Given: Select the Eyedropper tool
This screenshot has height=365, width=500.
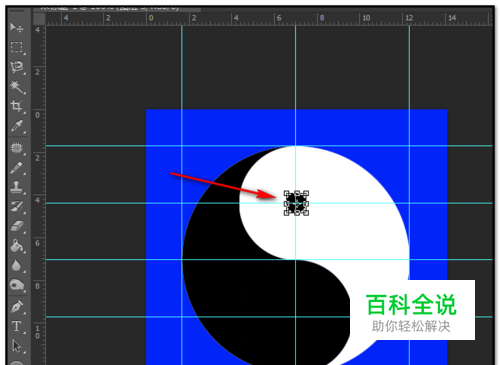Looking at the screenshot, I should [x=16, y=126].
